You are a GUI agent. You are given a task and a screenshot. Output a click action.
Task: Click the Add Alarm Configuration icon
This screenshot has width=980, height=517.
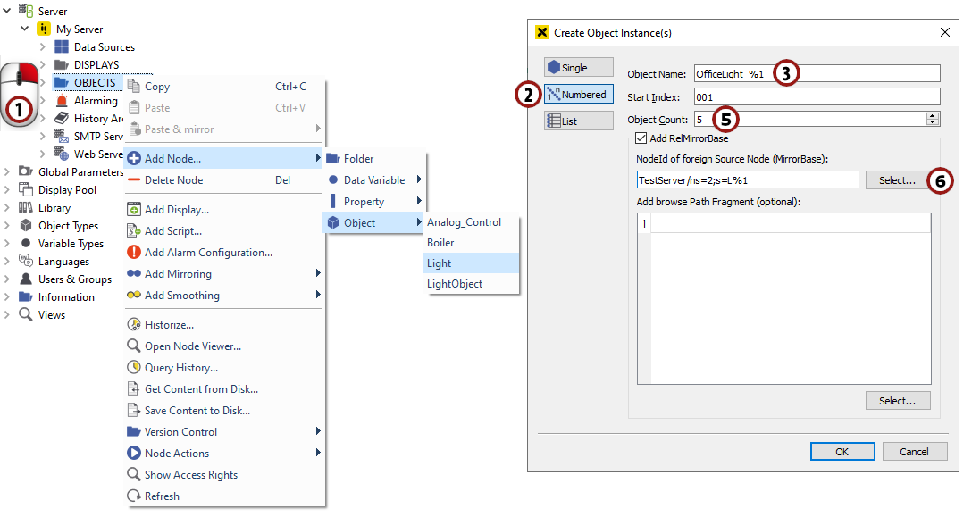[x=134, y=253]
